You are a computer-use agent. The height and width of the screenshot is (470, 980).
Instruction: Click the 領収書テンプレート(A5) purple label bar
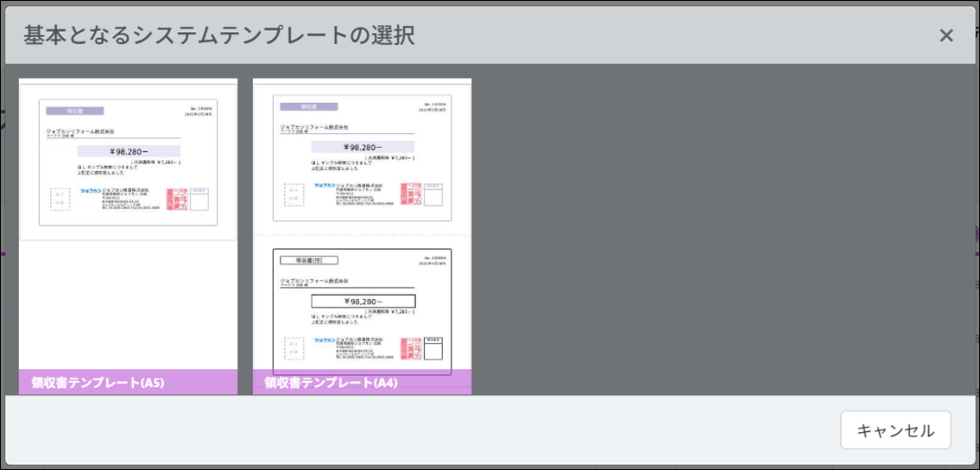click(x=128, y=382)
